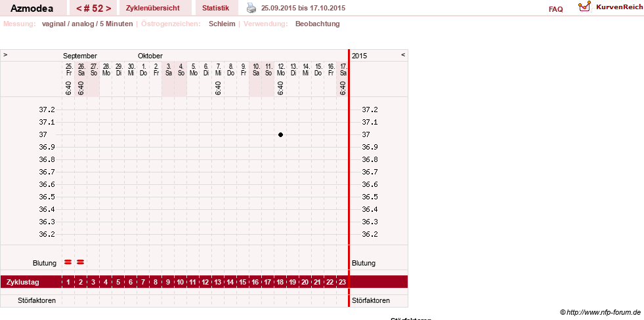Viewport: 644px width, 320px height.
Task: Click the left Störfaktoren row label
Action: tap(37, 301)
